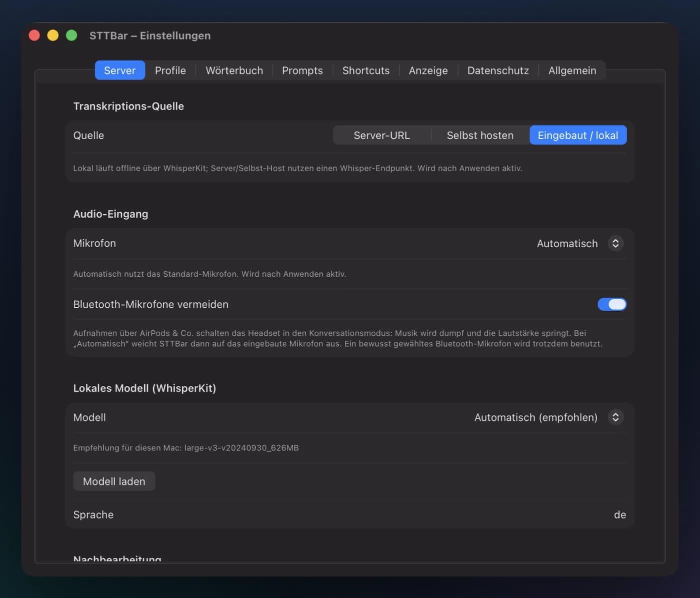Click the STTBar – Einstellungen title
Image resolution: width=700 pixels, height=598 pixels.
tap(150, 36)
